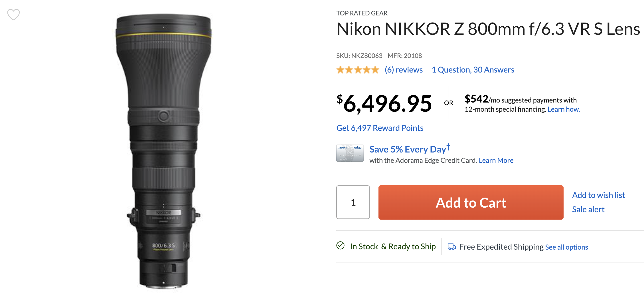This screenshot has width=644, height=293.
Task: Click the five-star rating icons
Action: (x=357, y=70)
